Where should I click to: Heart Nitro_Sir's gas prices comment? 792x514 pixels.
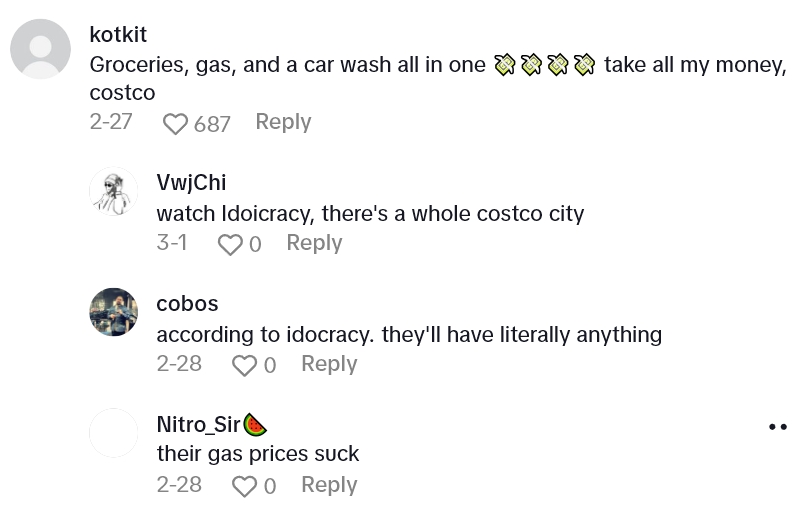[244, 487]
